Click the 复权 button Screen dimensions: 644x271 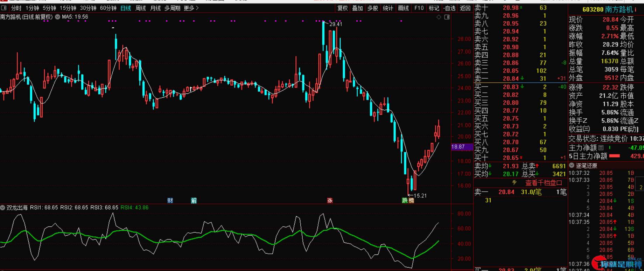(342, 8)
